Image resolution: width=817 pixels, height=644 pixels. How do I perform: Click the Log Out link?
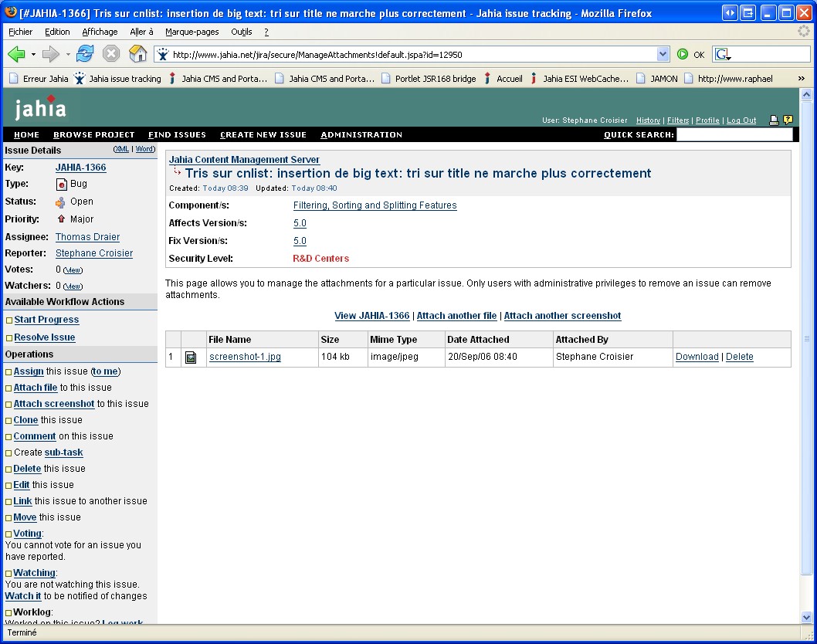[x=741, y=120]
